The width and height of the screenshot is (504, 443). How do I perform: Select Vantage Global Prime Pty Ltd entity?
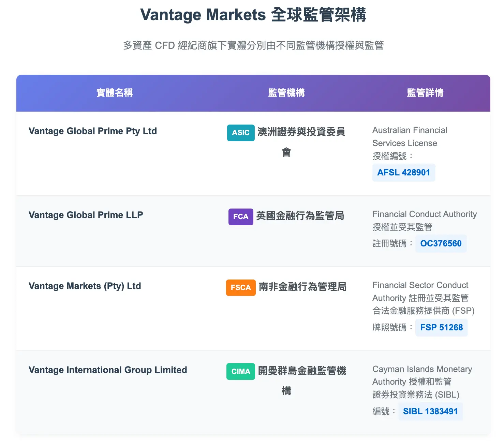(93, 131)
